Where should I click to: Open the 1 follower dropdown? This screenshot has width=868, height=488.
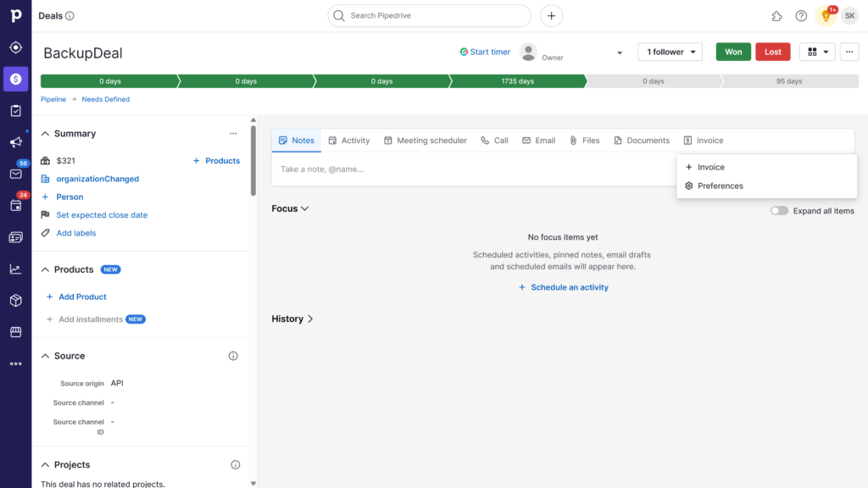click(670, 52)
